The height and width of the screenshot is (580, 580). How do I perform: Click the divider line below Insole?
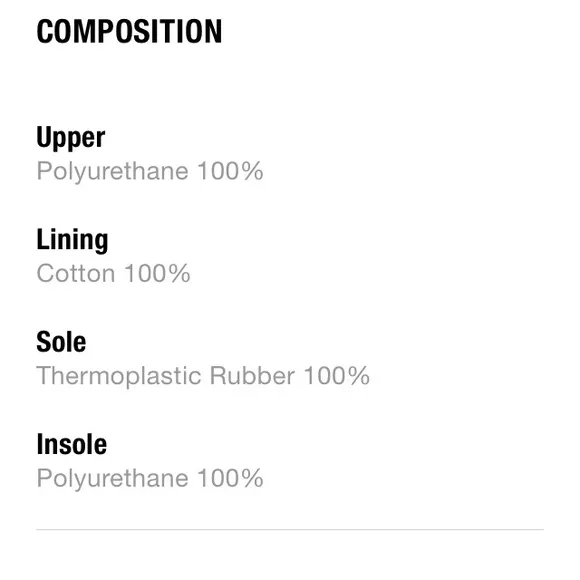(290, 530)
